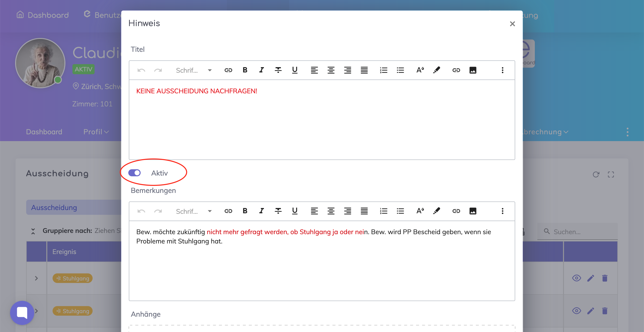Screen dimensions: 644x332
Task: Center align text in the Titel editor
Action: tap(331, 70)
